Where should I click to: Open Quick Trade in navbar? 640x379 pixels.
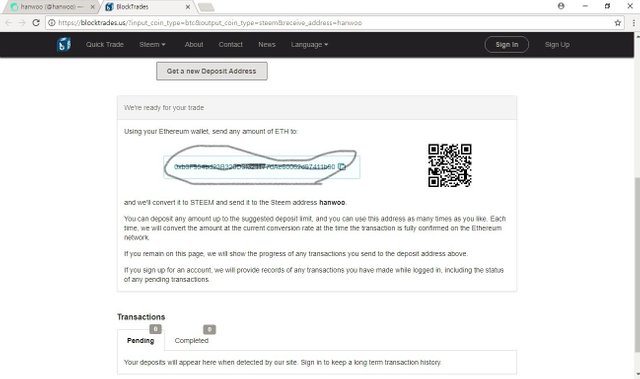104,44
